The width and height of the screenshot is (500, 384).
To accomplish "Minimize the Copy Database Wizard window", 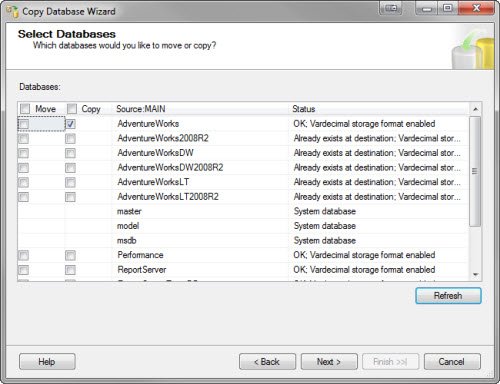I will [427, 8].
